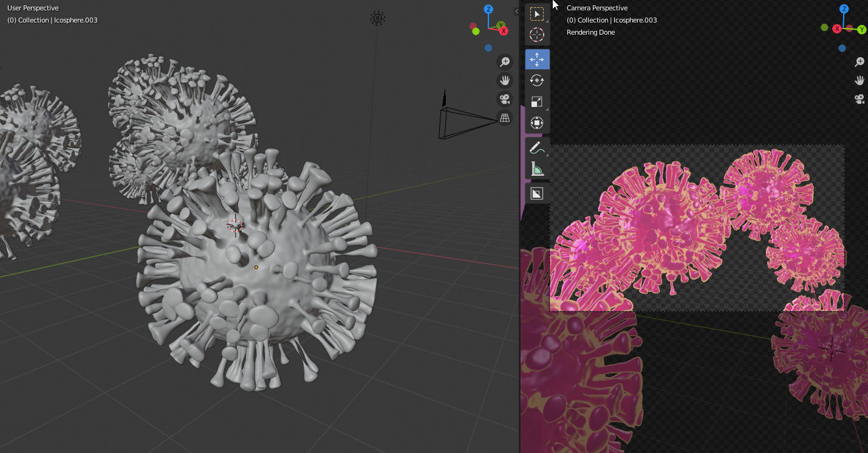Click blue Z axis on camera viewport gizmo

(x=844, y=9)
